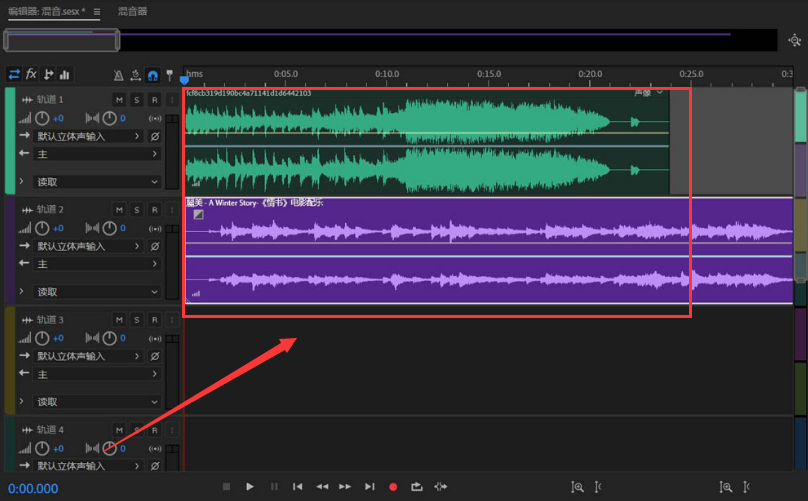808x501 pixels.
Task: Arm 轨道 1 for record with R
Action: [x=154, y=100]
